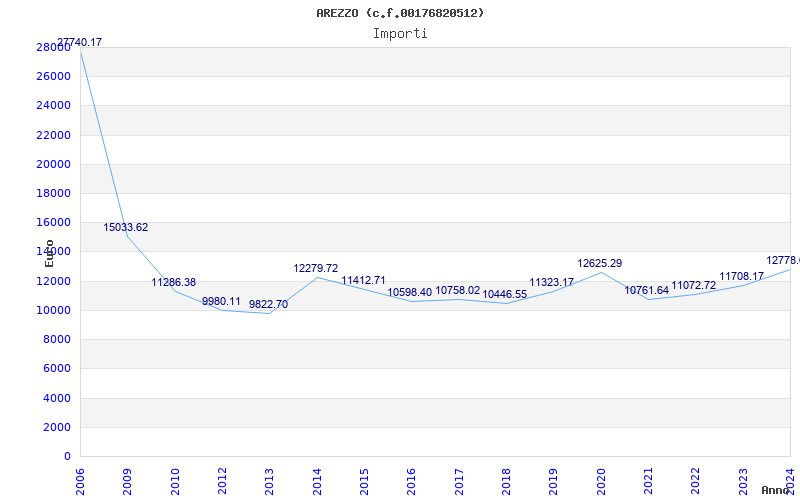Viewport: 800px width, 500px height.
Task: Select data label 9822.70
Action: 268,305
